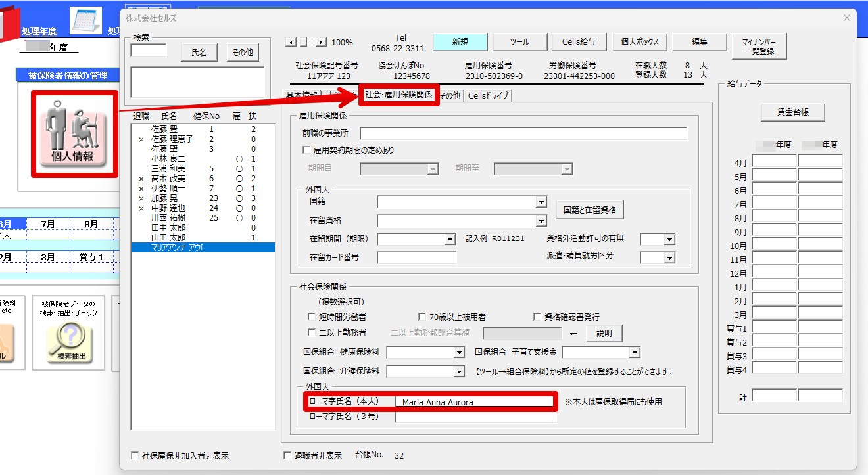Screen dimensions: 868x475
Task: Open the calendar icon in the background window's top bar
Action: click(85, 20)
